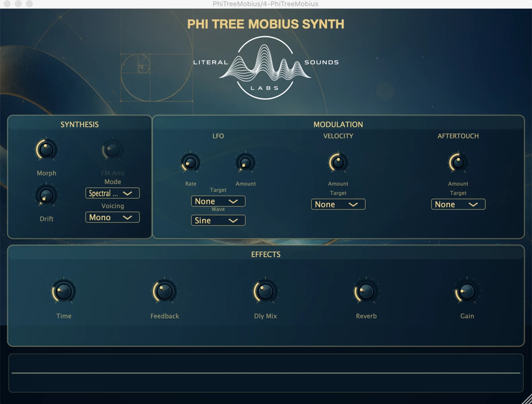Click the MODULATION section header

pyautogui.click(x=338, y=125)
